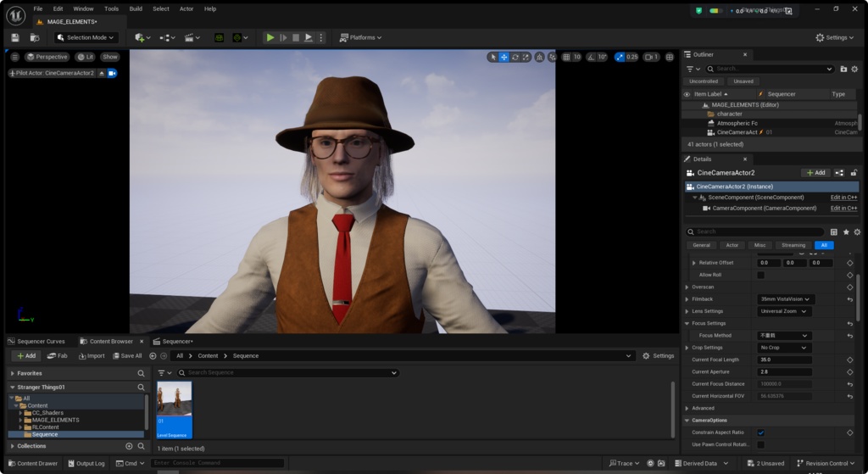
Task: Open viewport layout grid icon
Action: click(x=670, y=57)
